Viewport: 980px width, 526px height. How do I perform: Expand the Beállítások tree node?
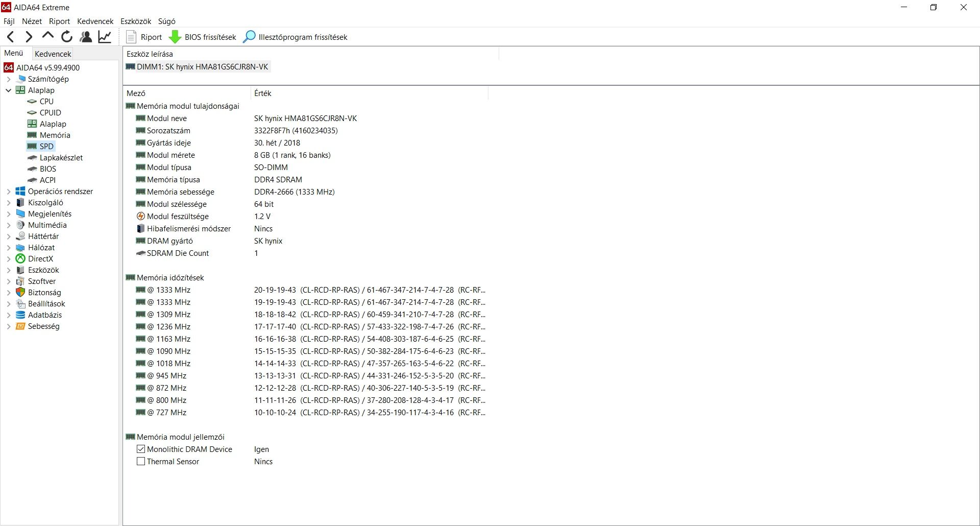9,304
